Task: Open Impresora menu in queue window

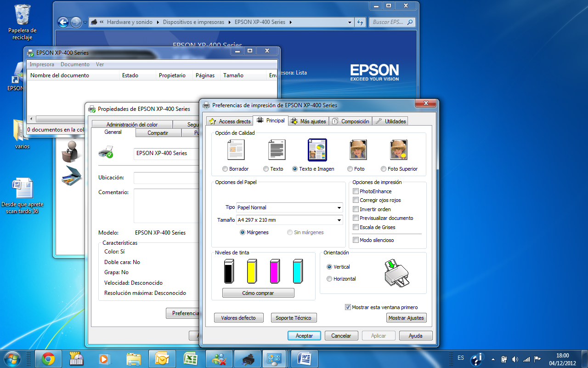Action: click(42, 64)
